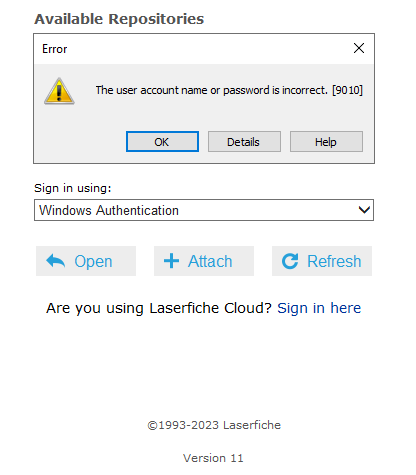Image resolution: width=416 pixels, height=475 pixels.
Task: Attach a new repository
Action: tap(204, 261)
